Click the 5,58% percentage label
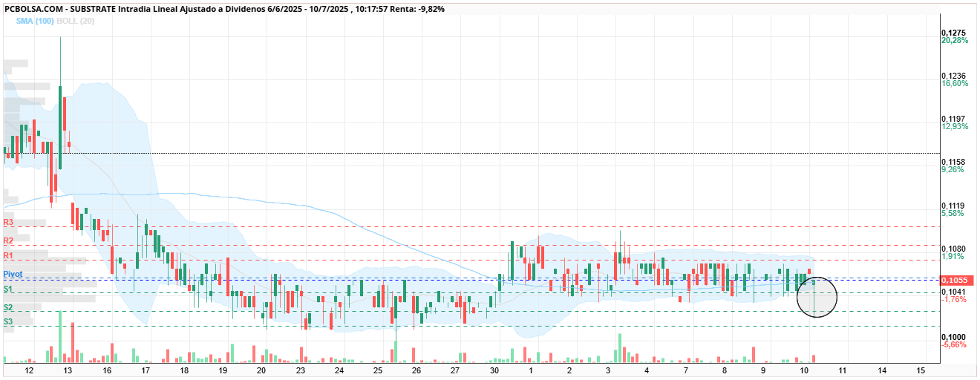 pyautogui.click(x=953, y=213)
